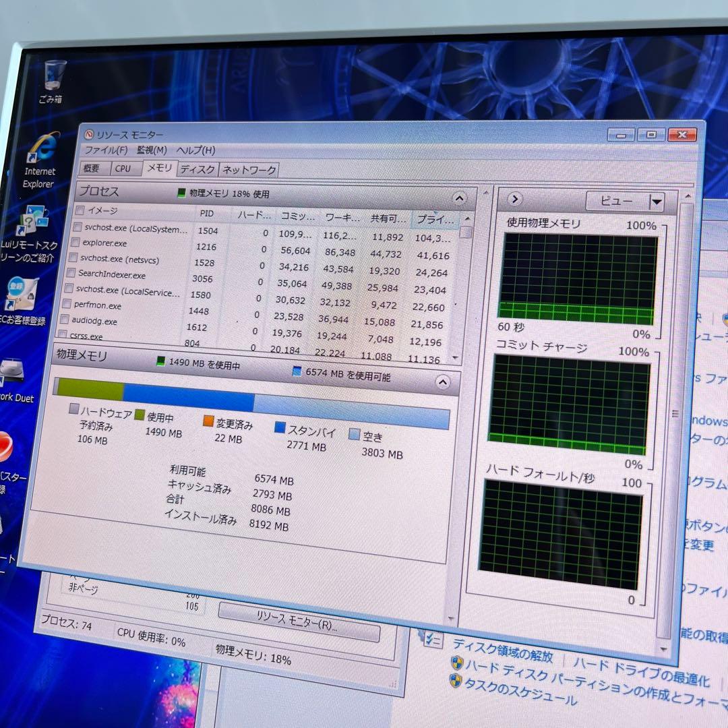The image size is (728, 728).
Task: Toggle the イメージ select-all header checkbox
Action: pos(81,210)
